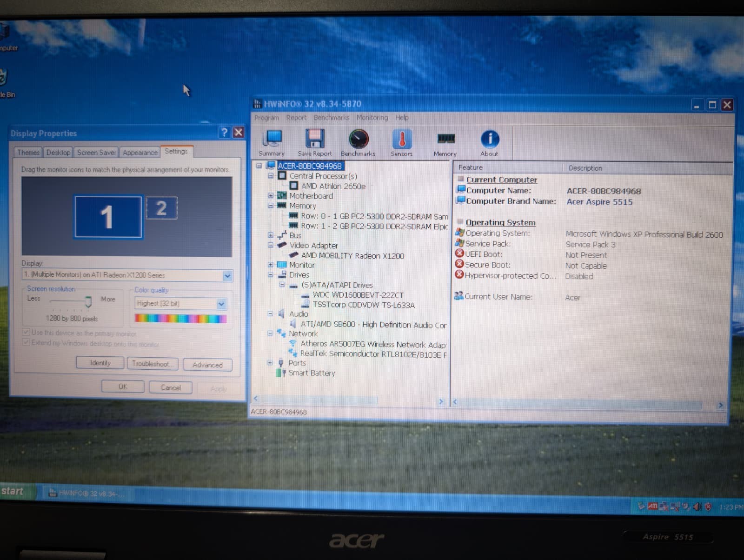
Task: Click the HWiNFO taskbar button
Action: (x=87, y=493)
